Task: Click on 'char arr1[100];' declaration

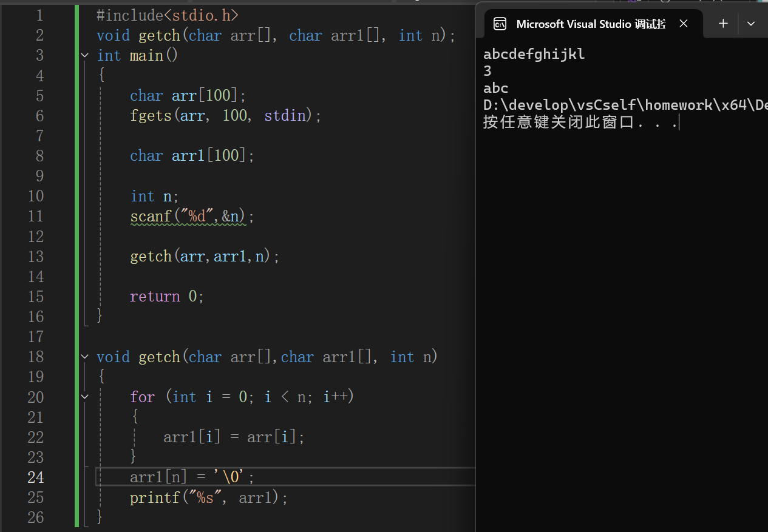Action: coord(192,156)
